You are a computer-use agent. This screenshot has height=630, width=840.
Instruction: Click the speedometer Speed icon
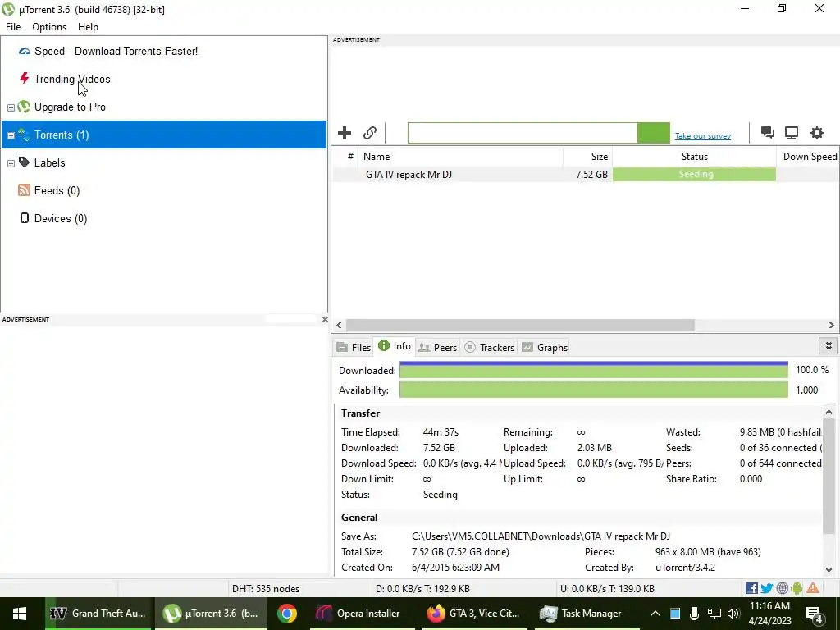point(24,52)
